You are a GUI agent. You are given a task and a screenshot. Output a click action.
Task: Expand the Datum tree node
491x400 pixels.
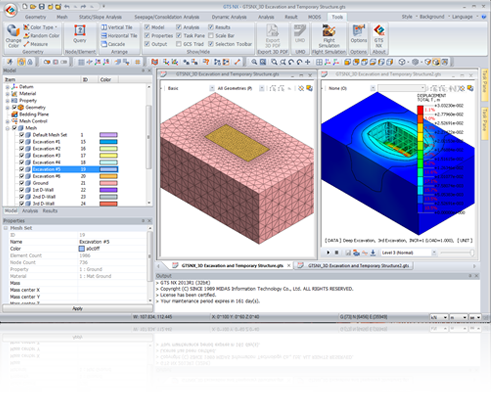tap(7, 87)
